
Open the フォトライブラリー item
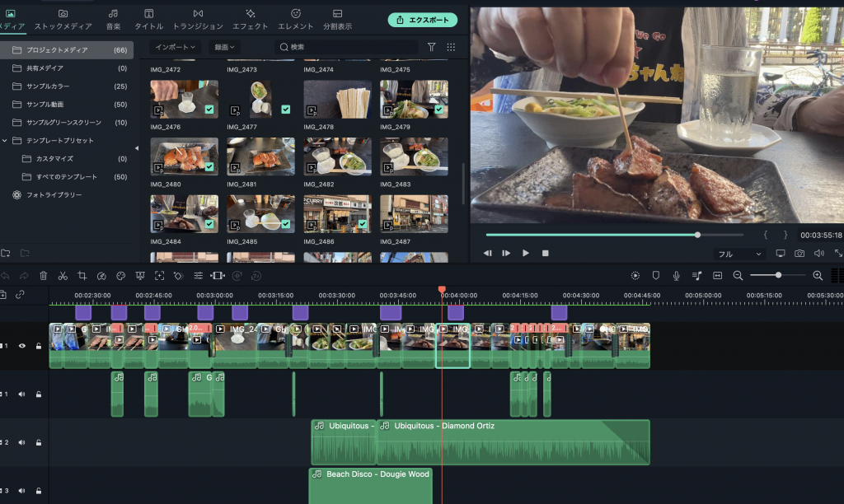pos(67,194)
